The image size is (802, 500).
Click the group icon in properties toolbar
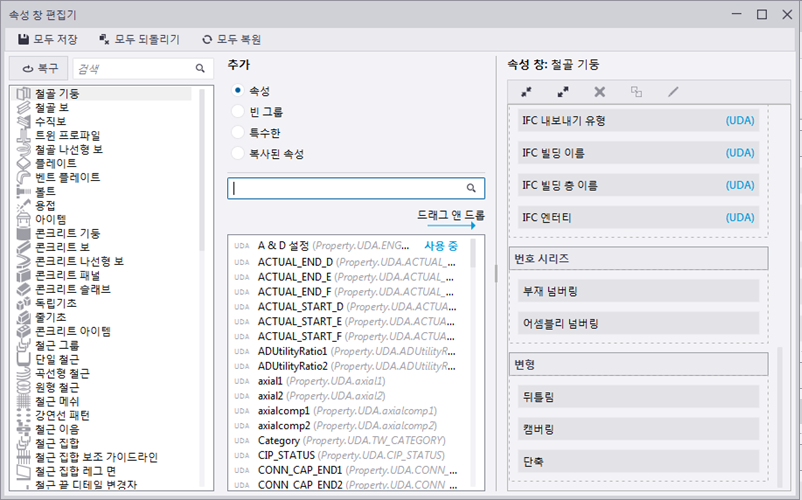(636, 91)
